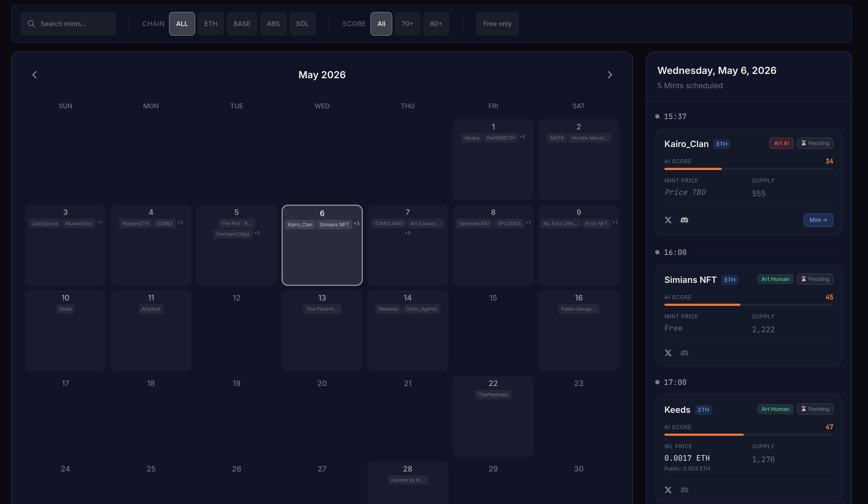This screenshot has height=504, width=868.
Task: Go to next month arrow
Action: tap(610, 75)
